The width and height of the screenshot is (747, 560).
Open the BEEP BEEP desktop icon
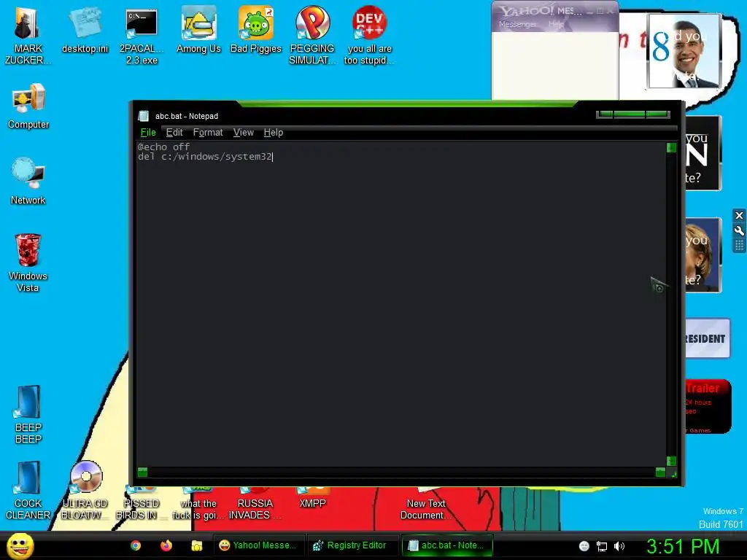(28, 414)
